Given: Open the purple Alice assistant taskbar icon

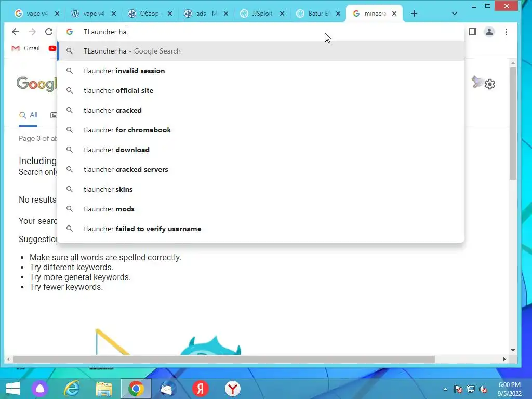Looking at the screenshot, I should 40,389.
